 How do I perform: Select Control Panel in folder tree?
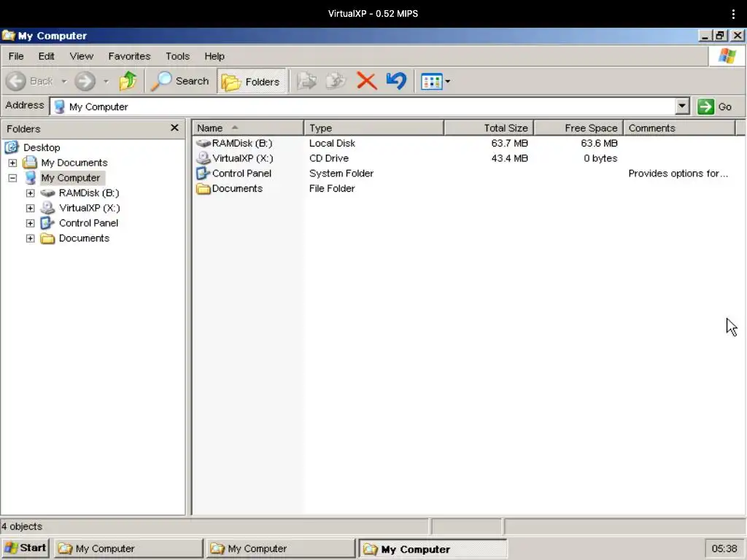point(88,223)
